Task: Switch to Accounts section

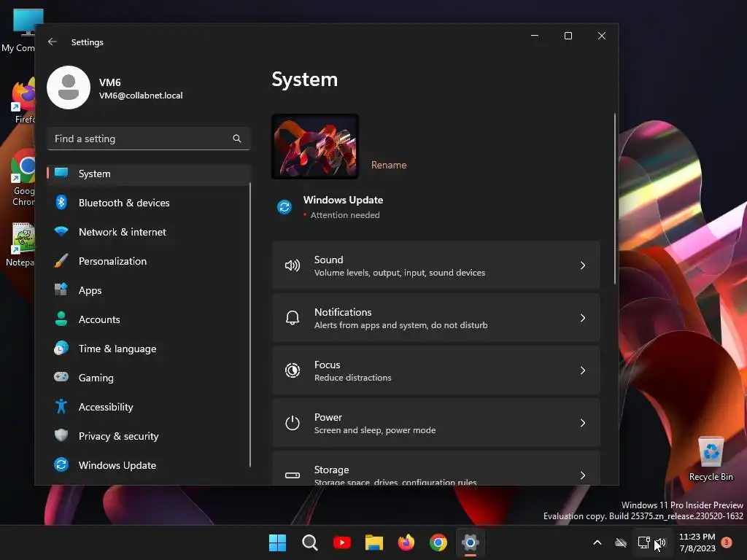Action: (x=148, y=319)
